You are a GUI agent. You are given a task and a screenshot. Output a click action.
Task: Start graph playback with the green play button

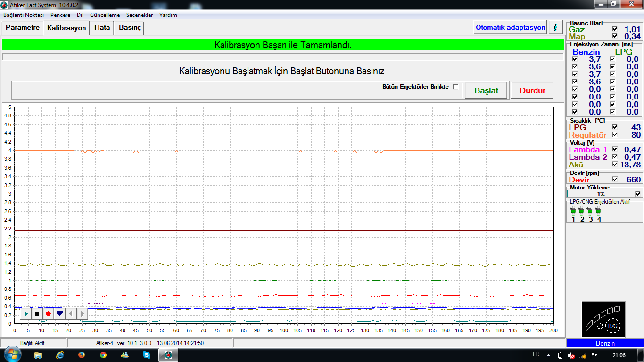pyautogui.click(x=26, y=313)
